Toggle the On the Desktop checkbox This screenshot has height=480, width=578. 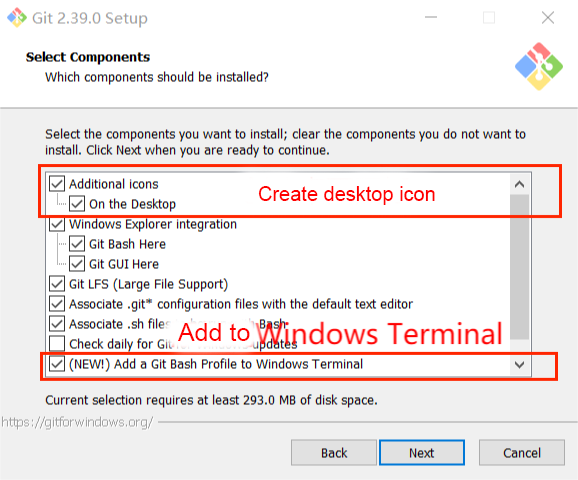coord(77,204)
